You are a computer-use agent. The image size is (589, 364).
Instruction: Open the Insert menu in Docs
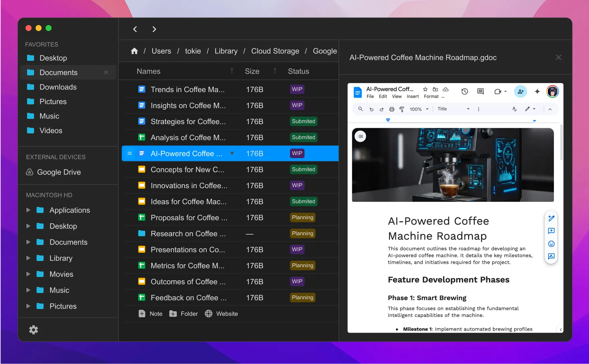(412, 96)
